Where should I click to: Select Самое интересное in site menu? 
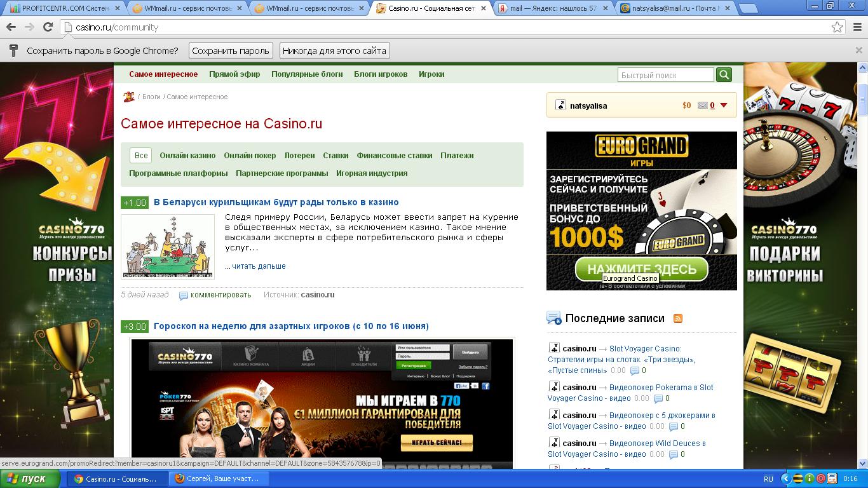click(x=163, y=74)
